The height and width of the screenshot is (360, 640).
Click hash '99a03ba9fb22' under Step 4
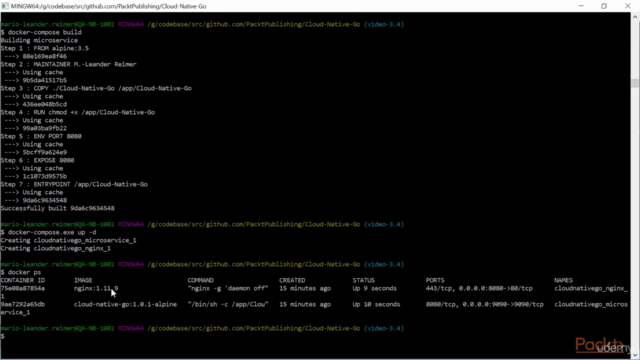[x=44, y=129]
